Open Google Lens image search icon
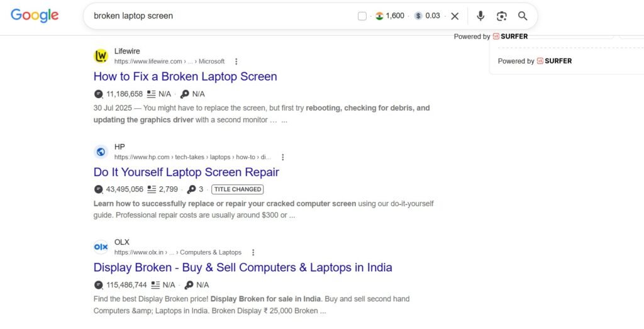Viewport: 644px width, 329px height. [501, 16]
